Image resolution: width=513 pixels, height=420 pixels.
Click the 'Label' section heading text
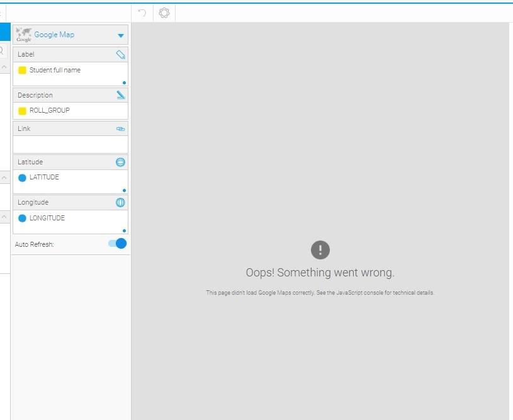pyautogui.click(x=26, y=54)
